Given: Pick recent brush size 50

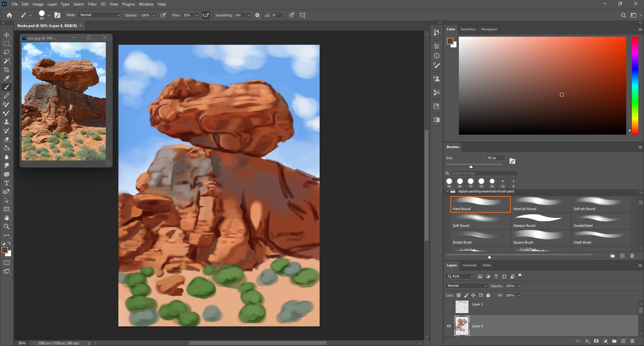Looking at the screenshot, I should pyautogui.click(x=481, y=183).
